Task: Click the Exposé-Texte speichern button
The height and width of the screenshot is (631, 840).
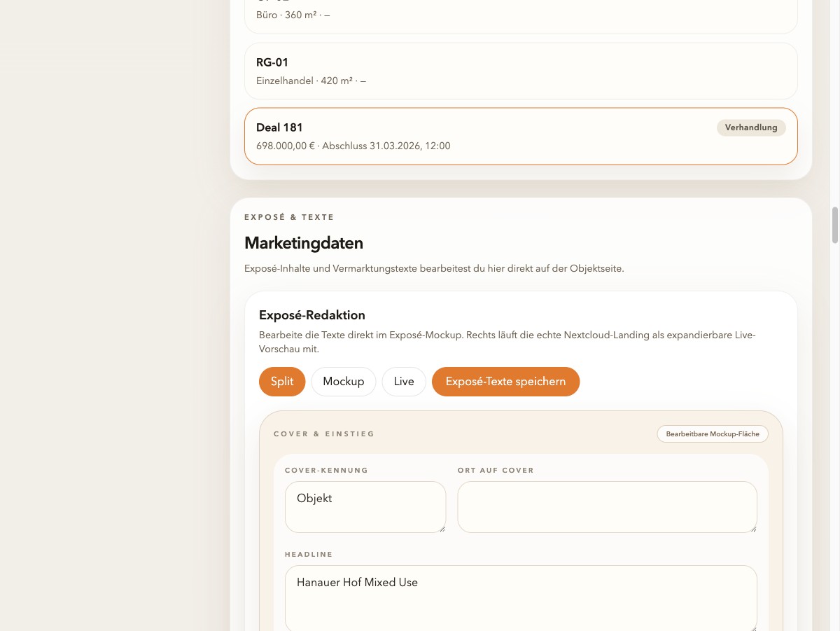Action: coord(505,381)
